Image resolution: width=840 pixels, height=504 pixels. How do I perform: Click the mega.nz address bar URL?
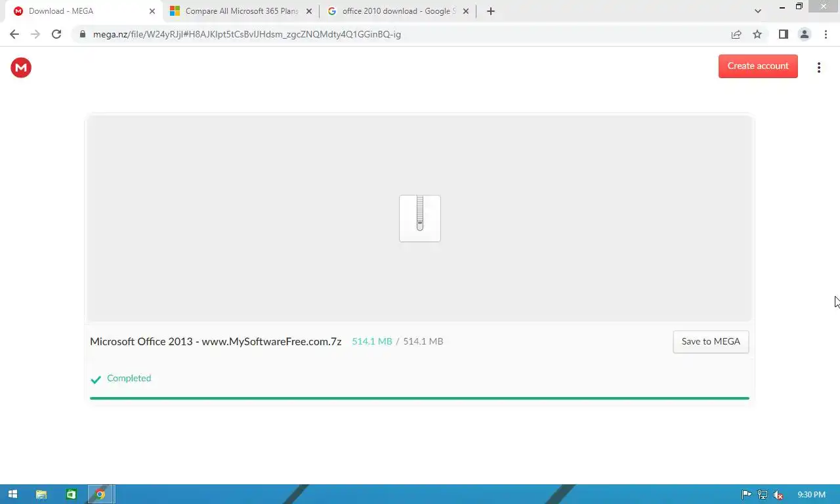[247, 34]
